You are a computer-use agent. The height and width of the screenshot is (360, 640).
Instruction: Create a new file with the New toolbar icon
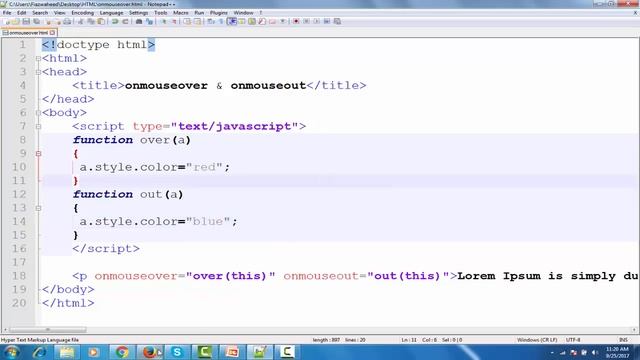click(x=7, y=21)
